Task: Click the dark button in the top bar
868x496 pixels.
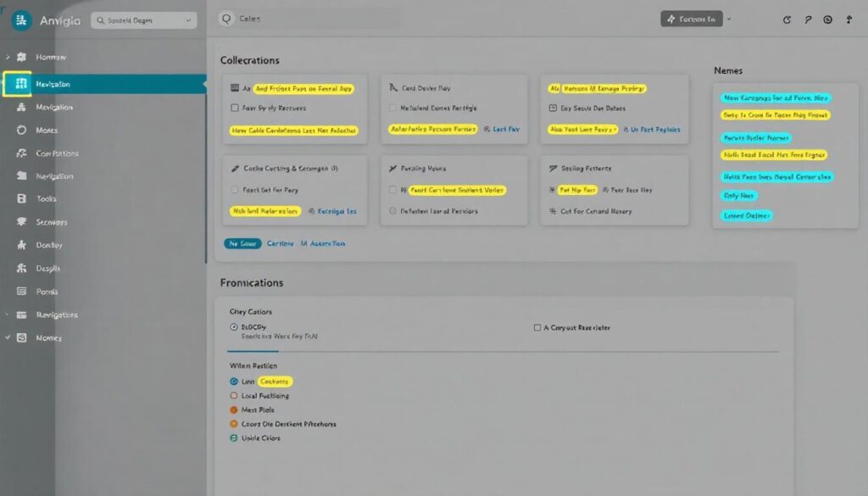Action: click(690, 19)
